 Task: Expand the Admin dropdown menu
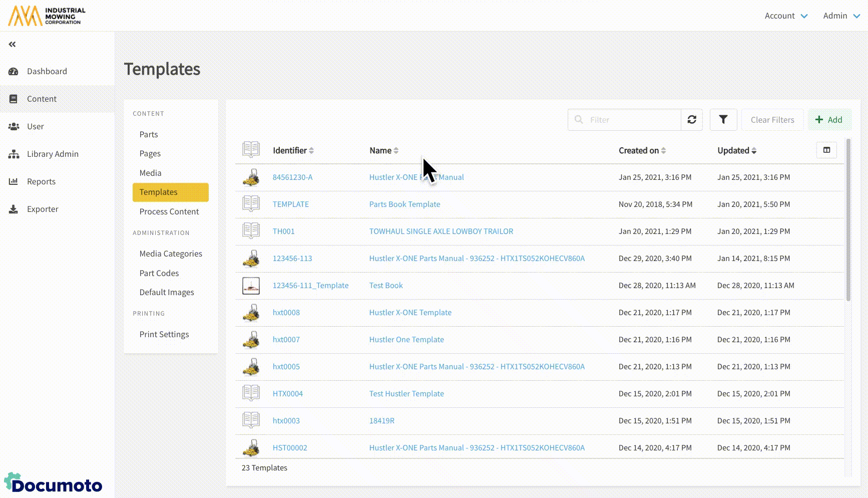point(841,16)
